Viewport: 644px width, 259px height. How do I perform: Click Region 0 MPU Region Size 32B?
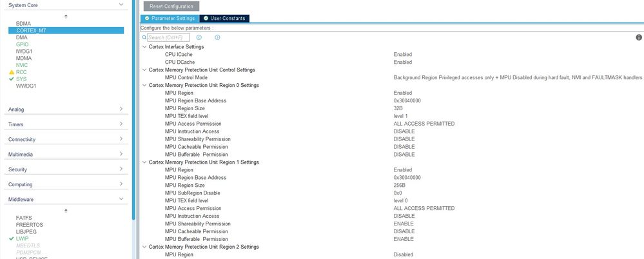398,108
